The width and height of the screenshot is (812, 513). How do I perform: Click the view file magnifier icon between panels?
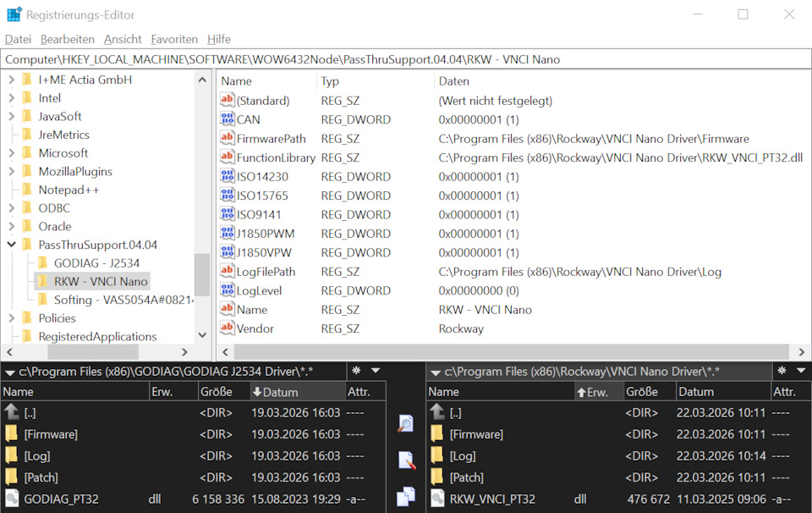[x=406, y=423]
